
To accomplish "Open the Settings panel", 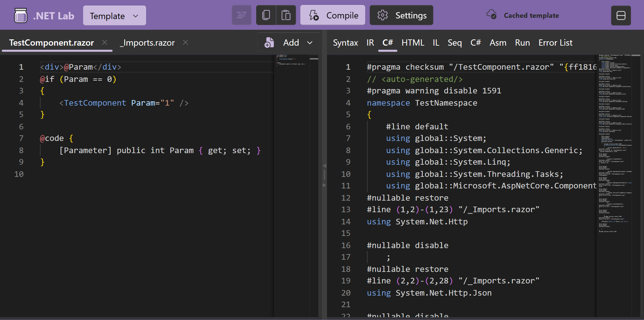I will (401, 15).
